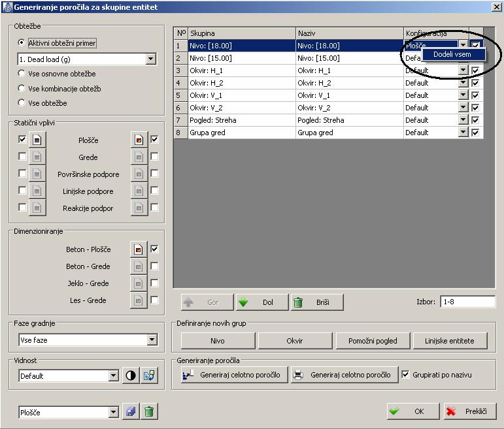Select Vse kombinacije obtežb radio button

pos(22,88)
